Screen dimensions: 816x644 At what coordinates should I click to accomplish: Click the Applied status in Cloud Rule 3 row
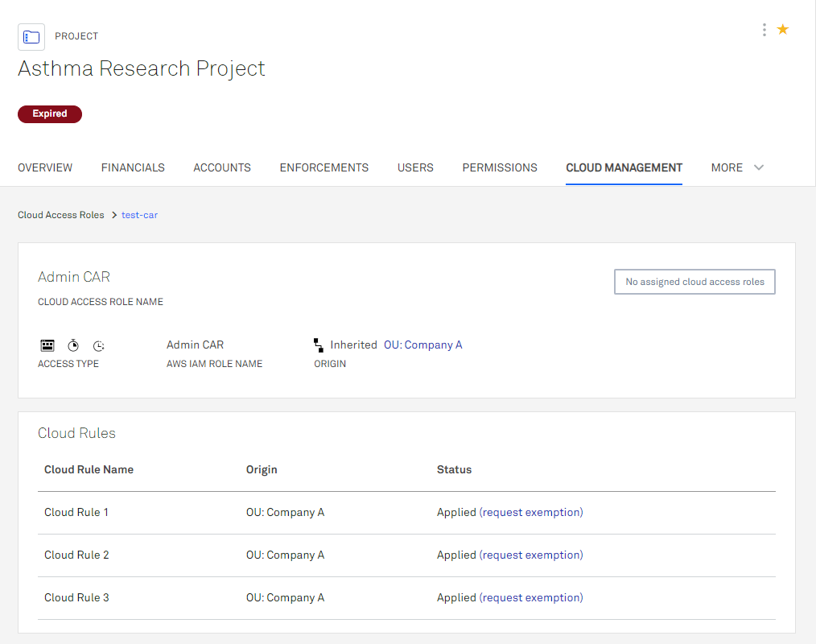(456, 597)
